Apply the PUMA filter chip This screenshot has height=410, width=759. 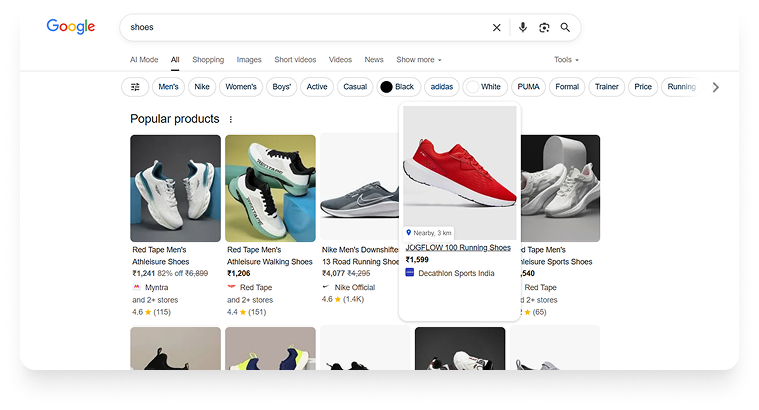click(x=528, y=87)
